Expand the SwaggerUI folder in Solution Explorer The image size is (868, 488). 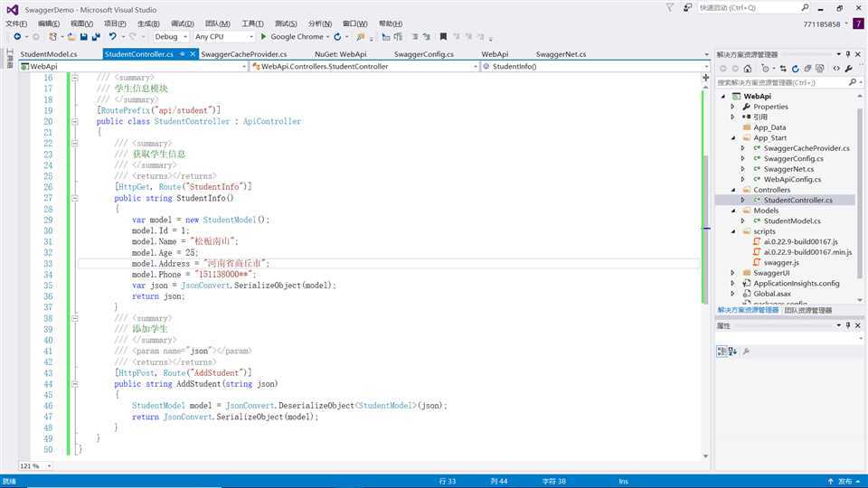[732, 273]
